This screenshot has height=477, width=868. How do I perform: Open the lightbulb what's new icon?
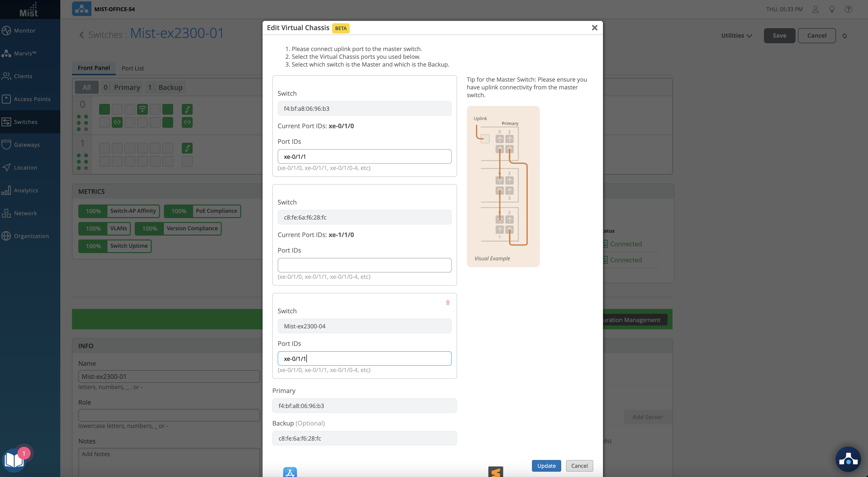[832, 9]
